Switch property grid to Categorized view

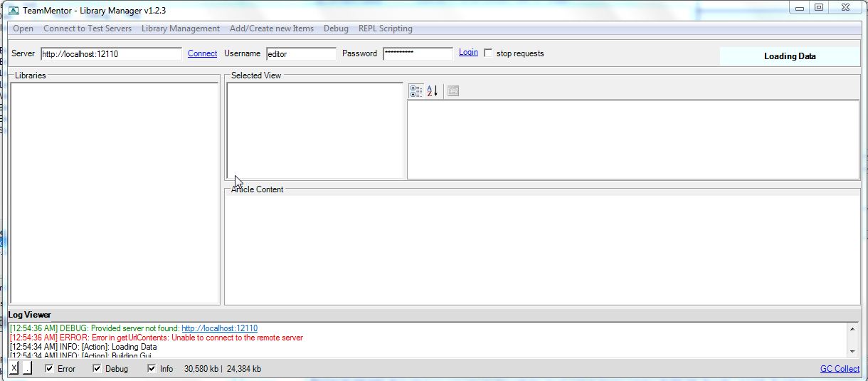coord(416,91)
